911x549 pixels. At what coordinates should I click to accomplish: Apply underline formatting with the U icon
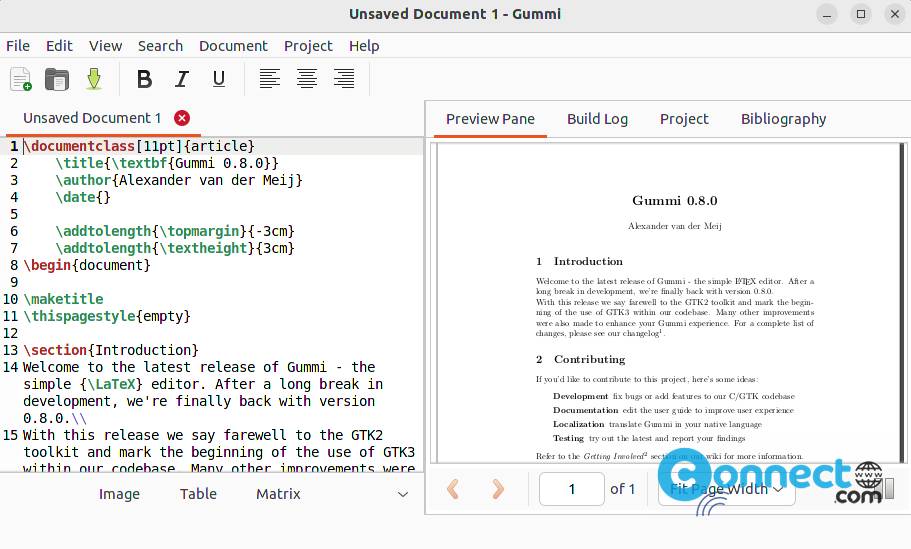point(219,78)
